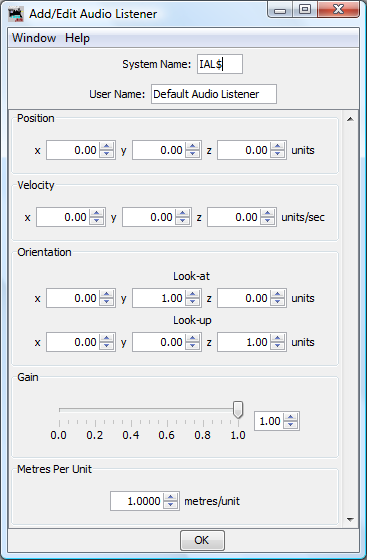367x560 pixels.
Task: Increase Look-up x with up arrow
Action: coord(106,338)
